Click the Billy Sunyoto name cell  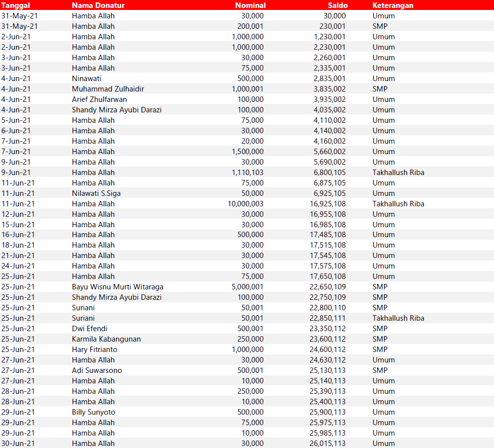point(93,412)
